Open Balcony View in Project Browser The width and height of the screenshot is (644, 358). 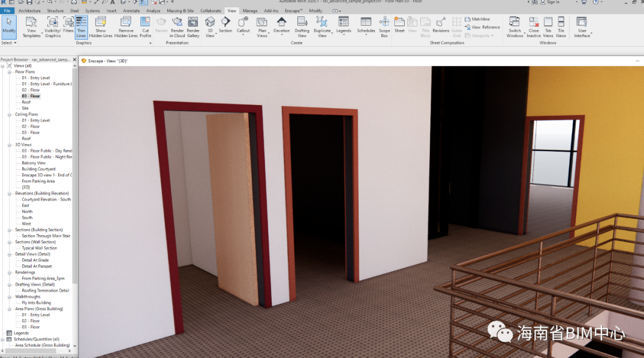pos(34,163)
